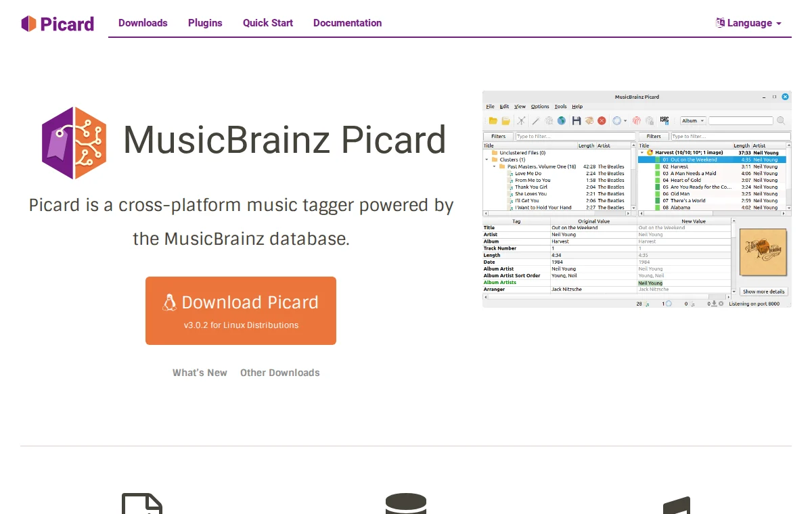The image size is (812, 514).
Task: Click the large hexagonal Picard logo
Action: (74, 143)
